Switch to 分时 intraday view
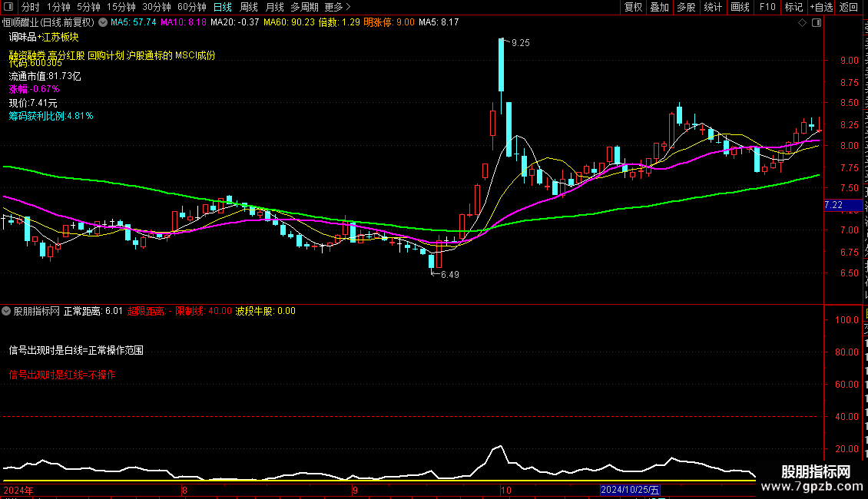The image size is (868, 499). 31,7
